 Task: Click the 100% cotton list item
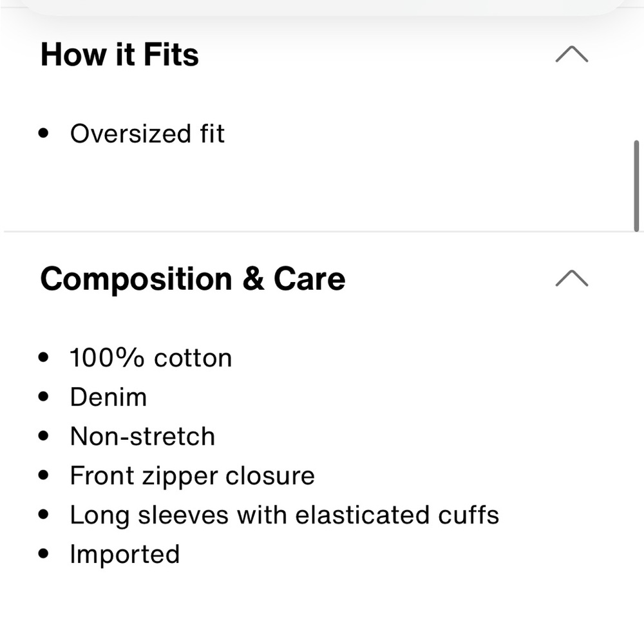(x=151, y=358)
